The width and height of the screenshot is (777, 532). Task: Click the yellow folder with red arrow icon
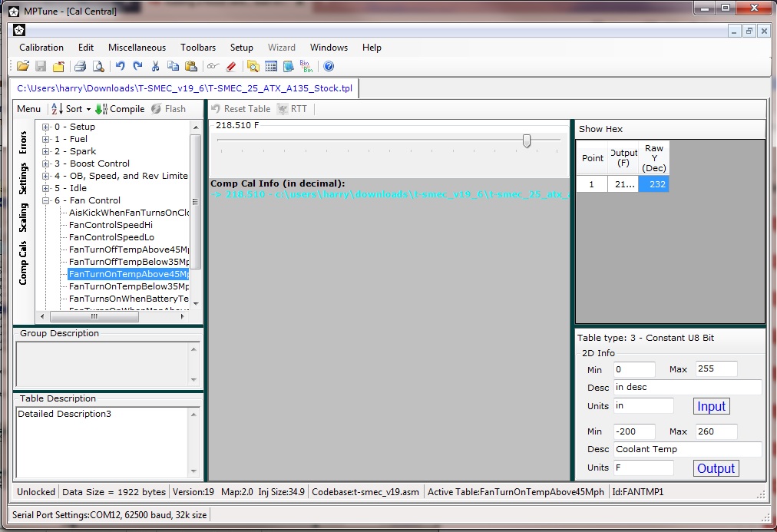tap(58, 66)
